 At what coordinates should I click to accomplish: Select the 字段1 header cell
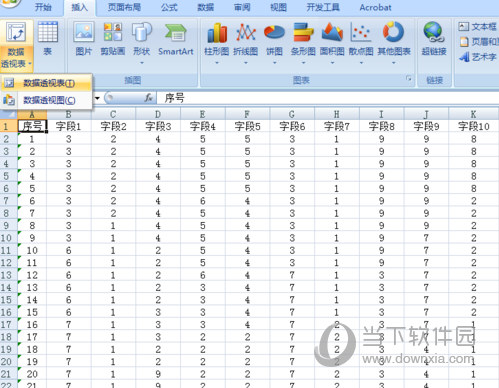coord(68,126)
